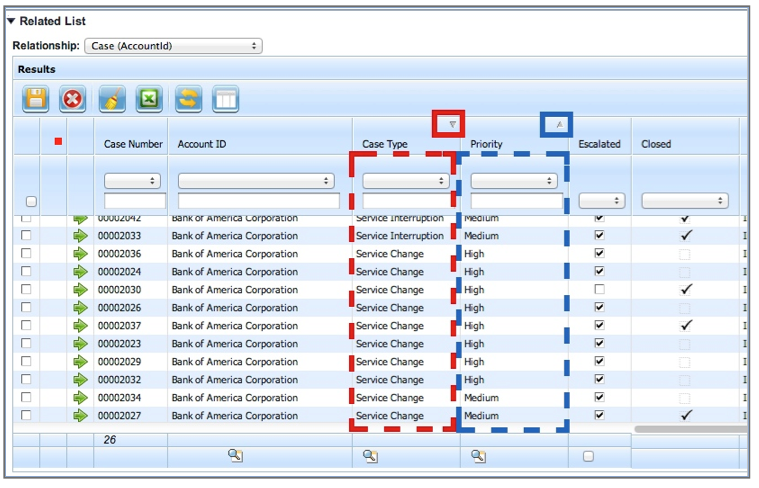Click High priority cell of case 00002023
Image resolution: width=759 pixels, height=488 pixels.
point(474,344)
